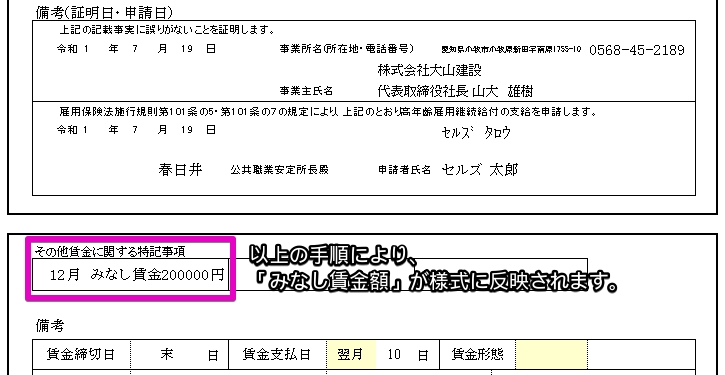
Task: Click the application date month 7
Action: (x=135, y=130)
